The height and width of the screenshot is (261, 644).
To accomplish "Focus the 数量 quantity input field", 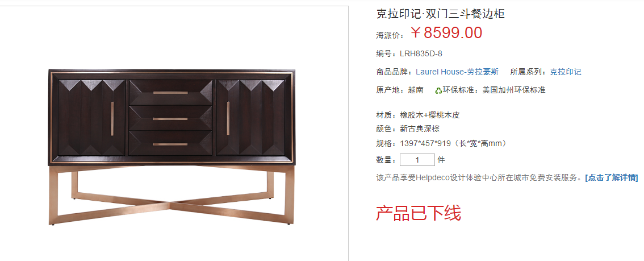I will click(417, 160).
